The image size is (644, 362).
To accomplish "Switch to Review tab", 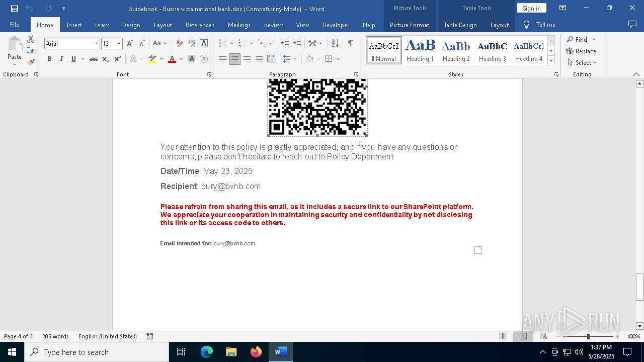I will point(273,25).
